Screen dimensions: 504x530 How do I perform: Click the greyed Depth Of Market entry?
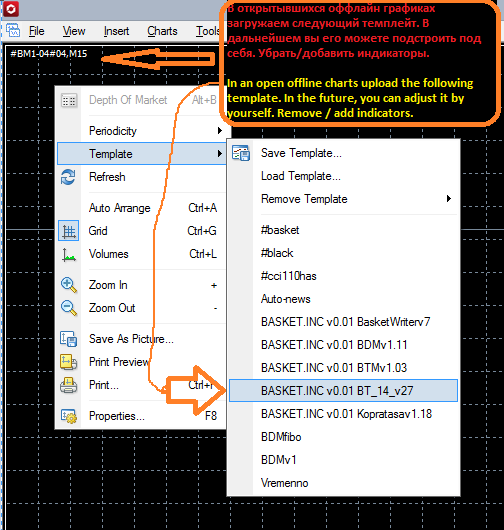click(142, 100)
